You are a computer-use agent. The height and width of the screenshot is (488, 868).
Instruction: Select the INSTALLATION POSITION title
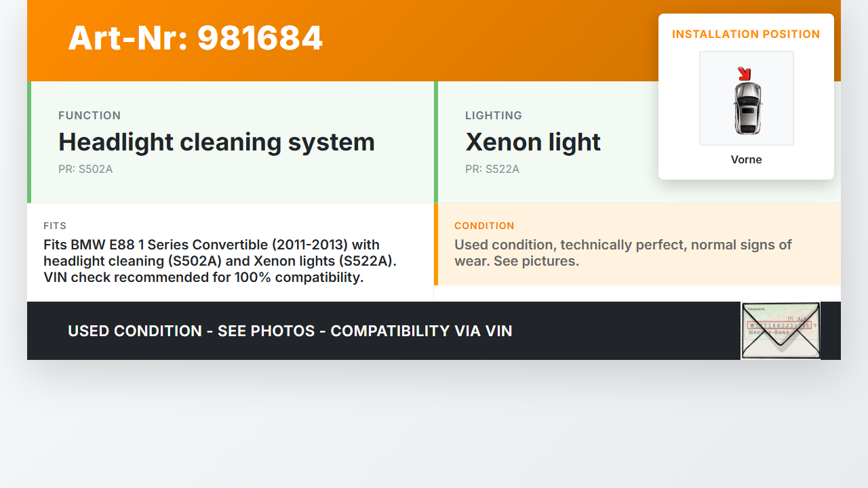point(746,34)
